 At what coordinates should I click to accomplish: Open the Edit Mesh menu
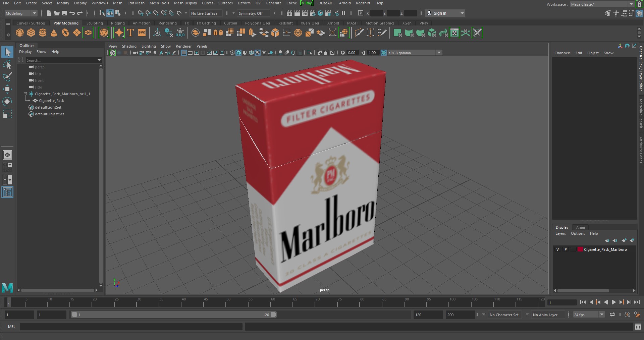click(x=136, y=3)
